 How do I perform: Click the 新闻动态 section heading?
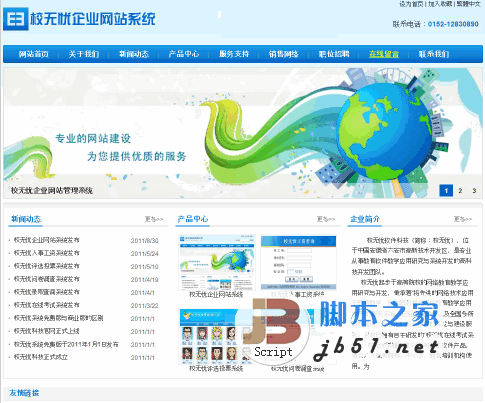coord(26,219)
